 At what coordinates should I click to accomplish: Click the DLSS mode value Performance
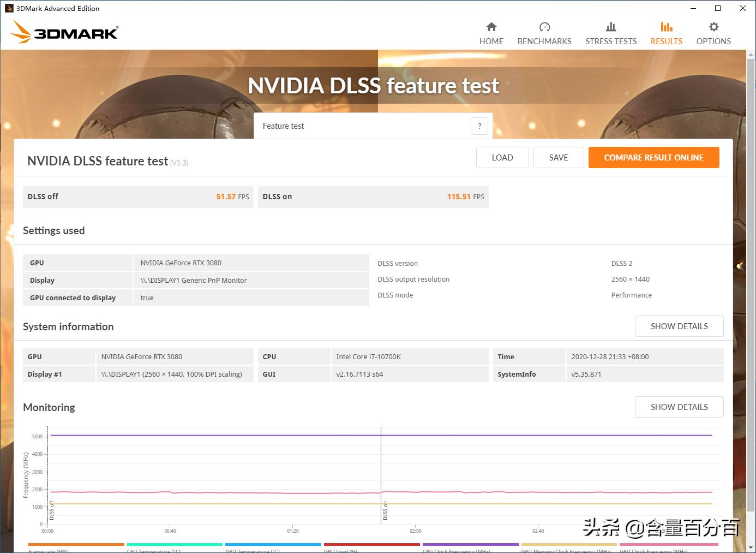[x=632, y=295]
